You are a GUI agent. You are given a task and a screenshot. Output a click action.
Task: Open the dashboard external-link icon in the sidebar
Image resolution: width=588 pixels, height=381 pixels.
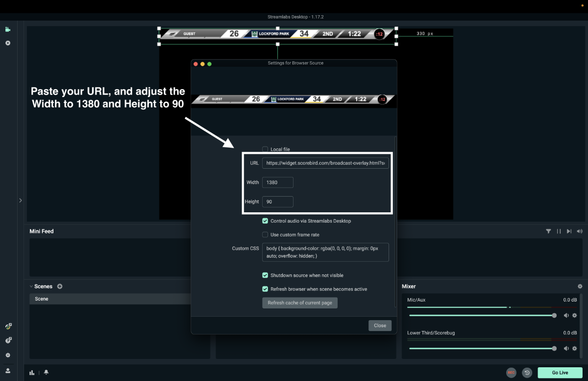[x=8, y=326]
